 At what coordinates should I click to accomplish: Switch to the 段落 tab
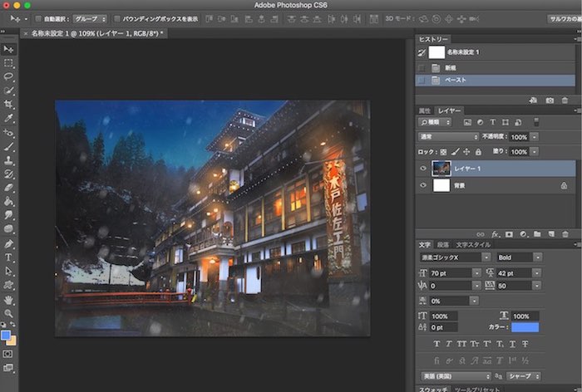click(x=442, y=245)
